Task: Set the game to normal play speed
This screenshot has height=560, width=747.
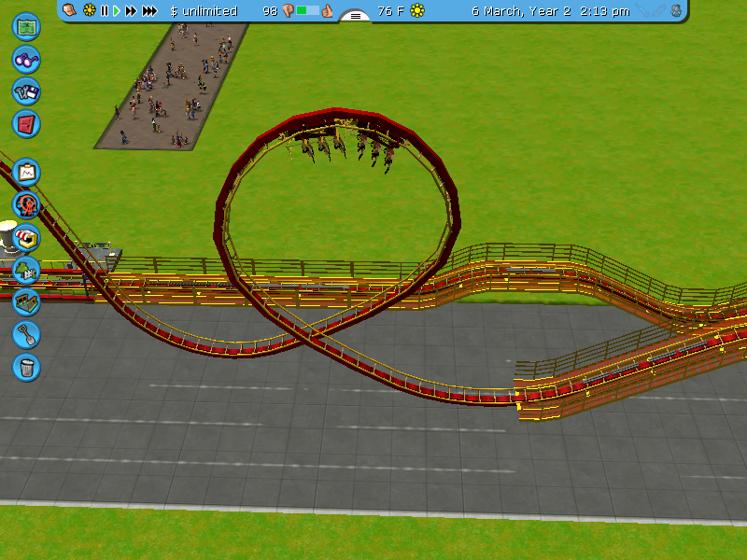Action: [x=116, y=10]
